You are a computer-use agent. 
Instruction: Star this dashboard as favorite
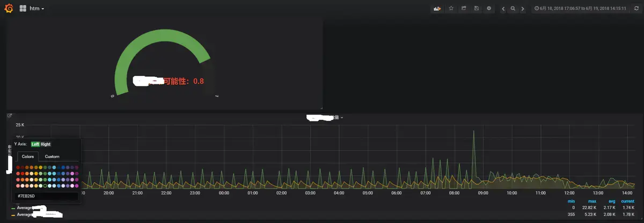pos(451,9)
